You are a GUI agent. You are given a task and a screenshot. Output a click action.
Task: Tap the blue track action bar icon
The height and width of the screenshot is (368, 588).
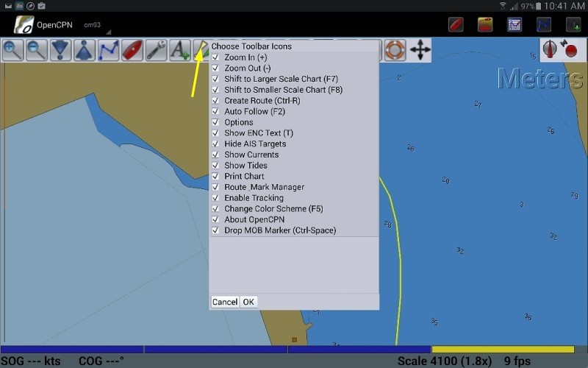tap(544, 25)
